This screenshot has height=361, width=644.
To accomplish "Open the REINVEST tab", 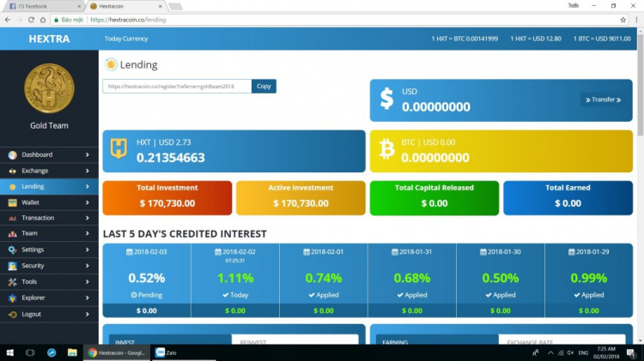I will 295,340.
